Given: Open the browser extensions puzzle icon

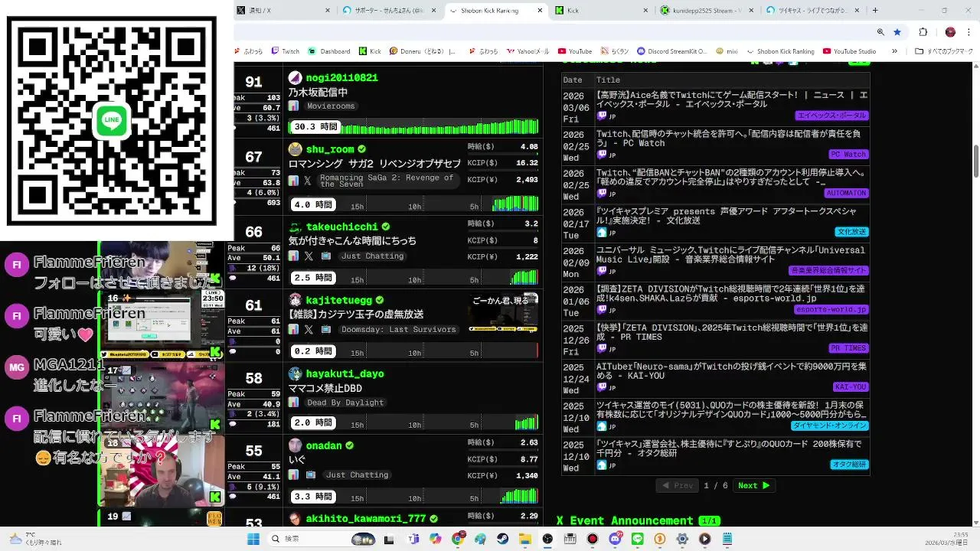Looking at the screenshot, I should 923,32.
